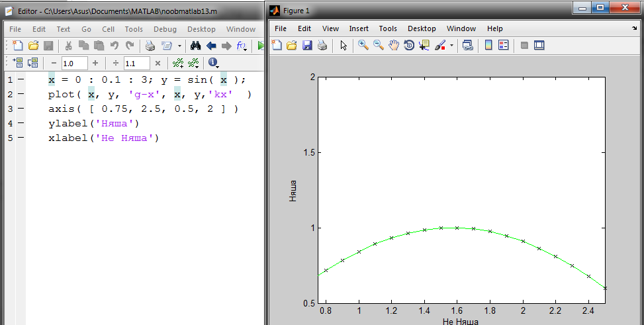Viewport: 644px width, 325px height.
Task: Click the Link Plot icon
Action: pos(468,45)
